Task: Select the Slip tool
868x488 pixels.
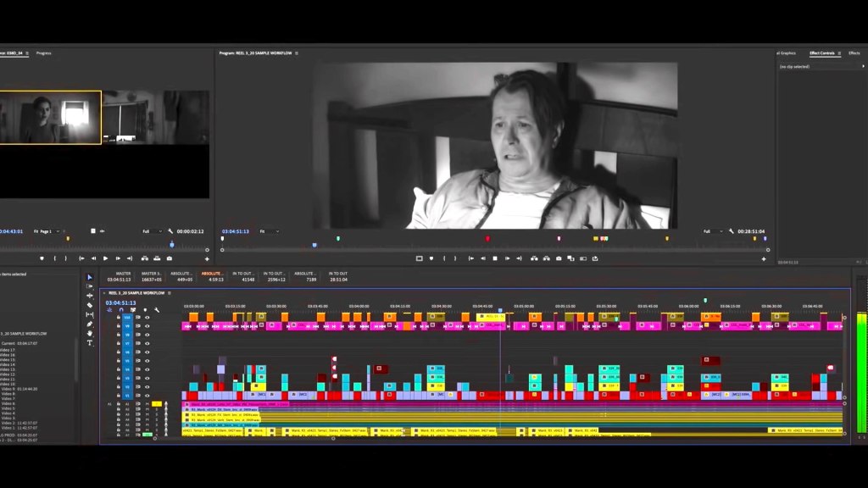Action: point(90,315)
